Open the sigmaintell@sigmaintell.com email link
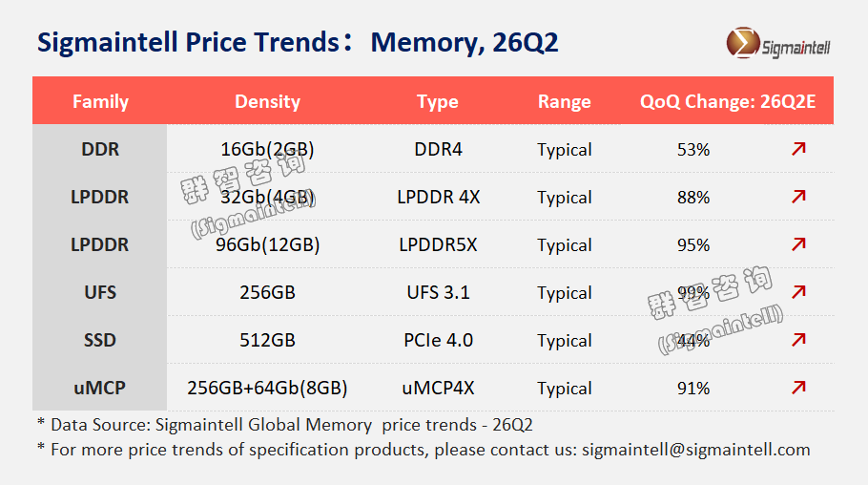Viewport: 868px width, 485px height. (696, 450)
